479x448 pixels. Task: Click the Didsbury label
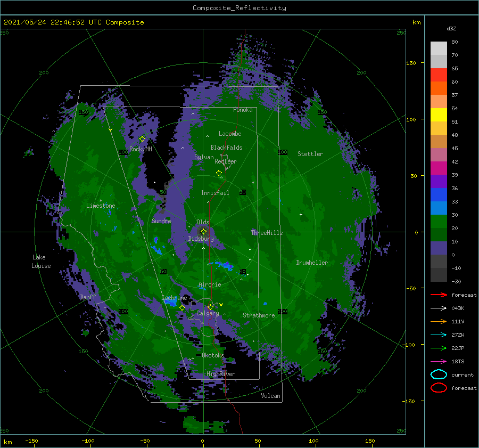(x=201, y=239)
